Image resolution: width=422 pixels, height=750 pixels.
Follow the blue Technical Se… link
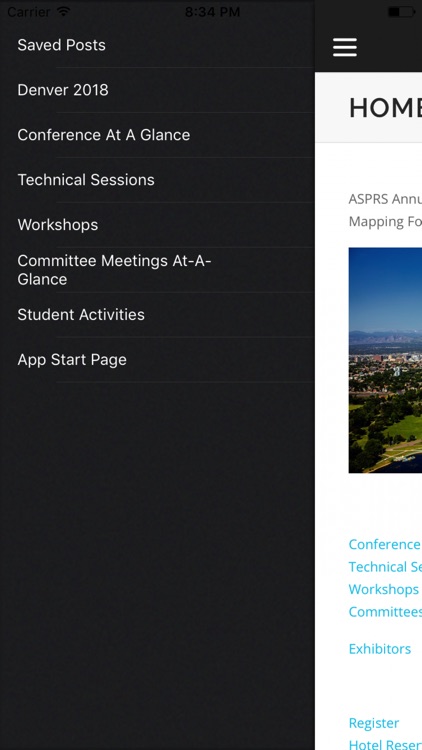point(385,567)
